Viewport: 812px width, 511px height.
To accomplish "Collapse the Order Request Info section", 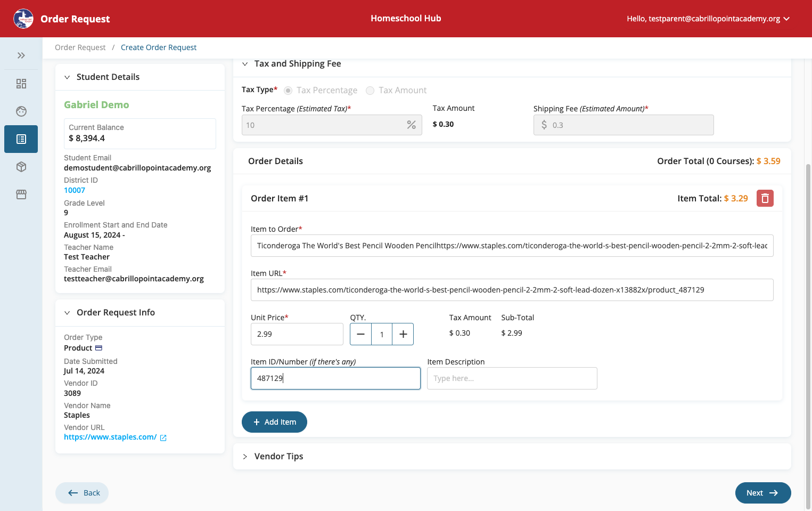I will pyautogui.click(x=67, y=313).
